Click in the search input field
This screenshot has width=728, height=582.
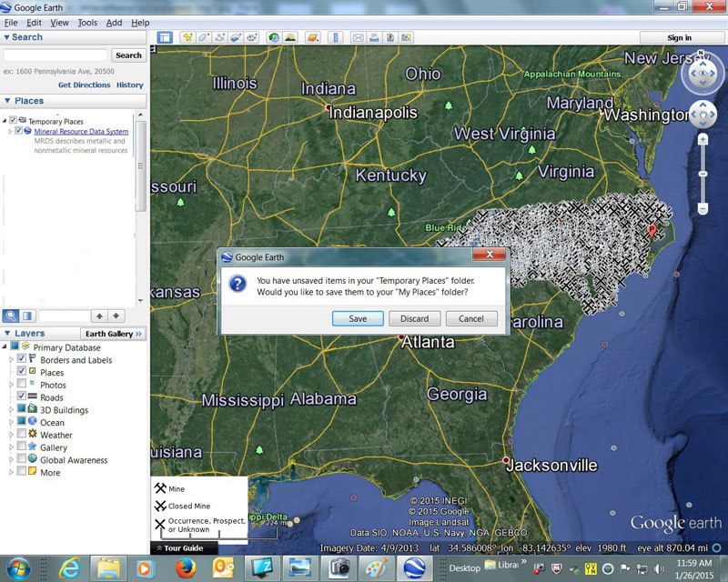coord(56,55)
